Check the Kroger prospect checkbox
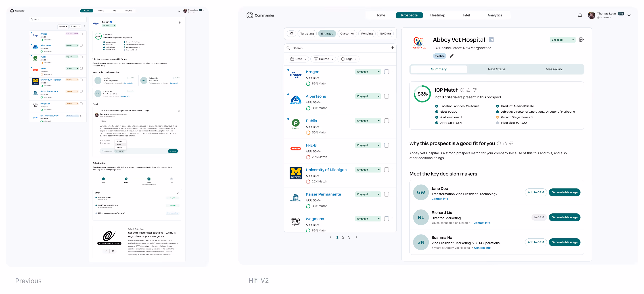 (x=386, y=72)
